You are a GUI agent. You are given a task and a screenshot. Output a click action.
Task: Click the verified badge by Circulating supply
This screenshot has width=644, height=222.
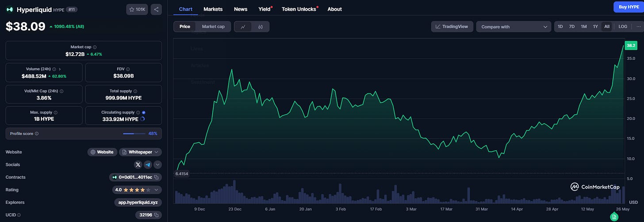(x=144, y=112)
